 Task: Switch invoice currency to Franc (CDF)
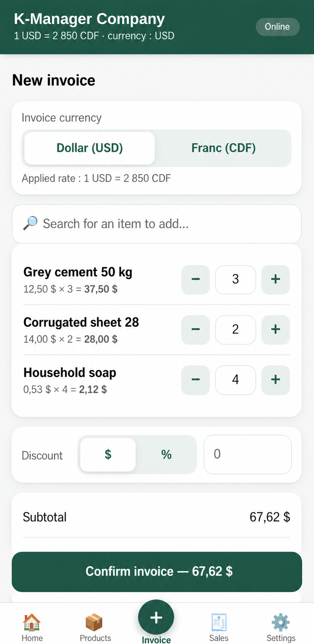coord(223,148)
